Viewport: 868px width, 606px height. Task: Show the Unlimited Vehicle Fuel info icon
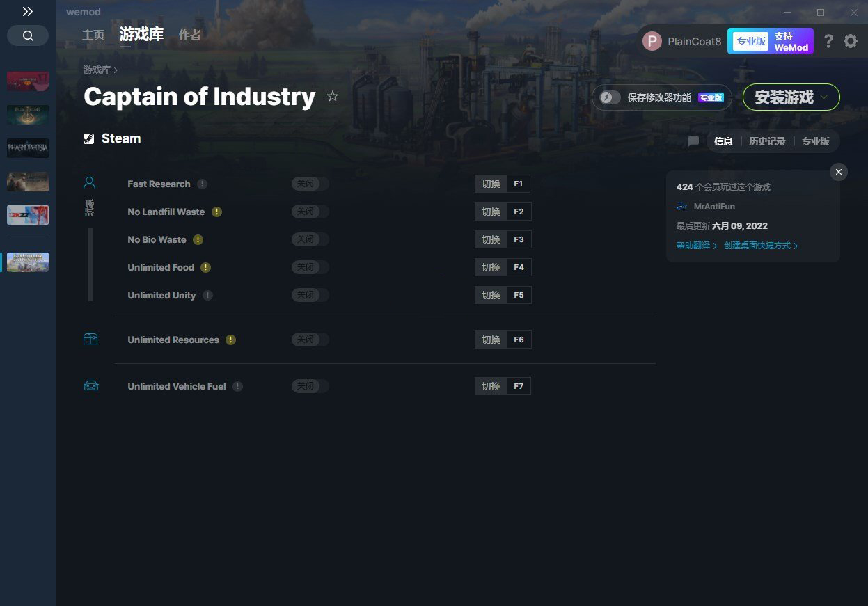pyautogui.click(x=237, y=386)
